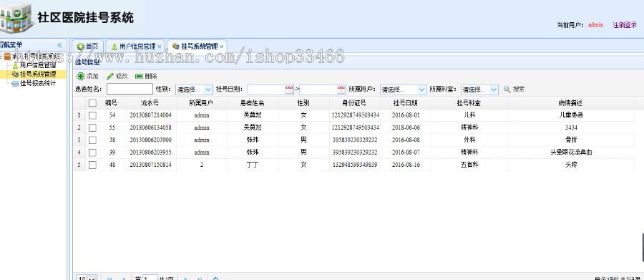Collapse the navigation menu panel

(59, 45)
